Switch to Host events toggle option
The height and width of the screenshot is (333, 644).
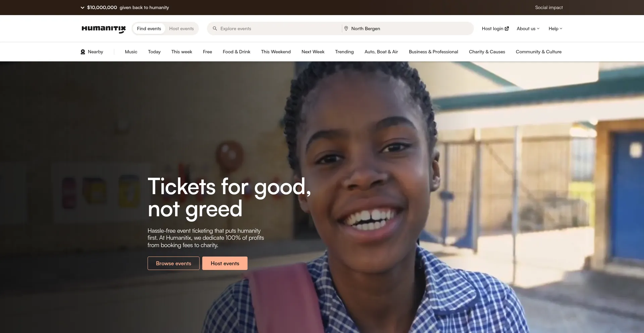pyautogui.click(x=181, y=29)
